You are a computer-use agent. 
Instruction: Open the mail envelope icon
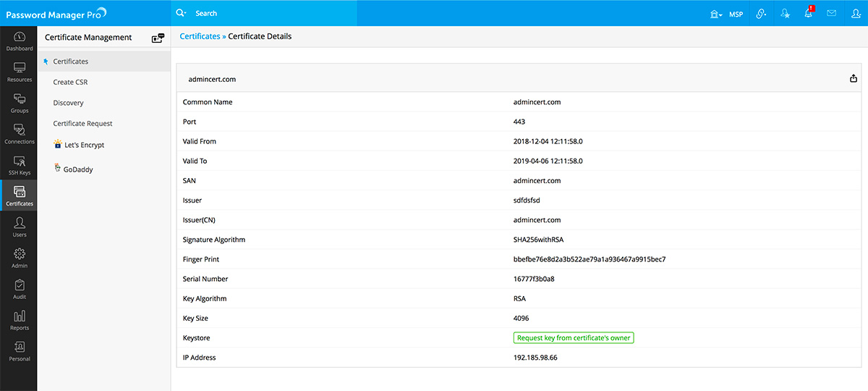coord(832,13)
